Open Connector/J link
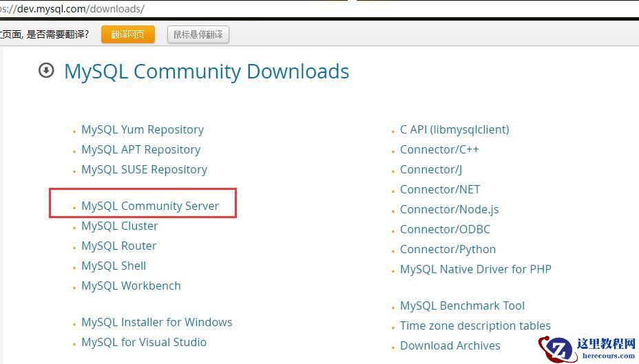Viewport: 639px width, 364px height. point(431,169)
